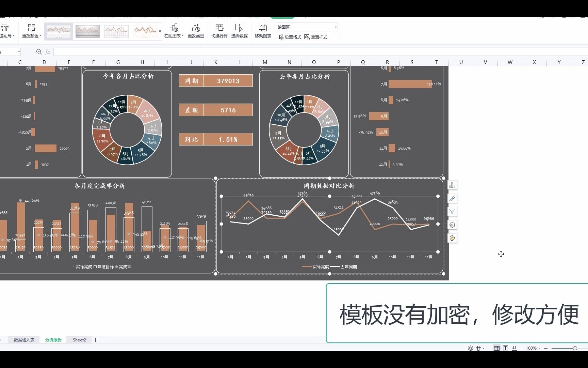
Task: Click the 年度目标 legend entry in bar chart
Action: [104, 267]
